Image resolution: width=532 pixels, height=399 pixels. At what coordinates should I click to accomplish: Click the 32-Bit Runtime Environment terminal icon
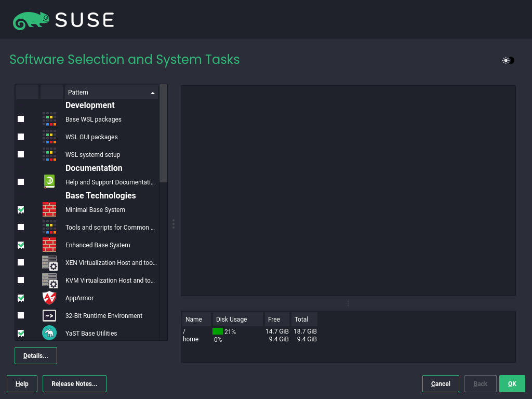(x=49, y=316)
